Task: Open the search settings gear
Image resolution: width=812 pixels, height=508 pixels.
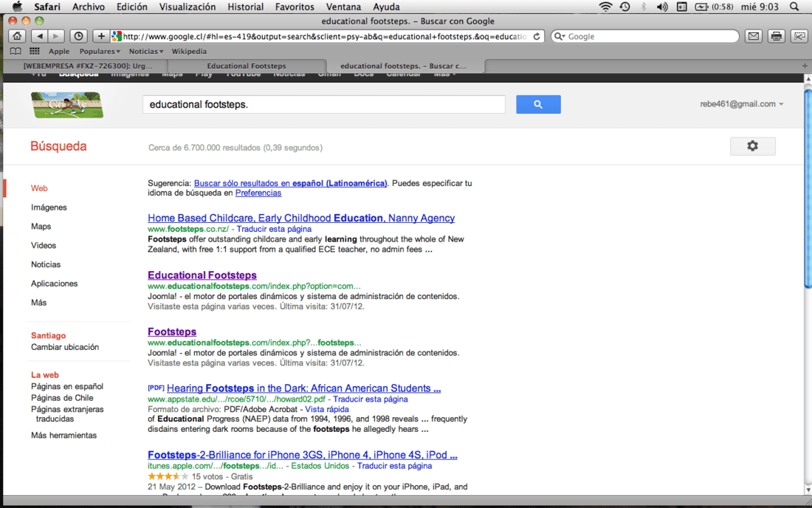Action: (x=752, y=146)
